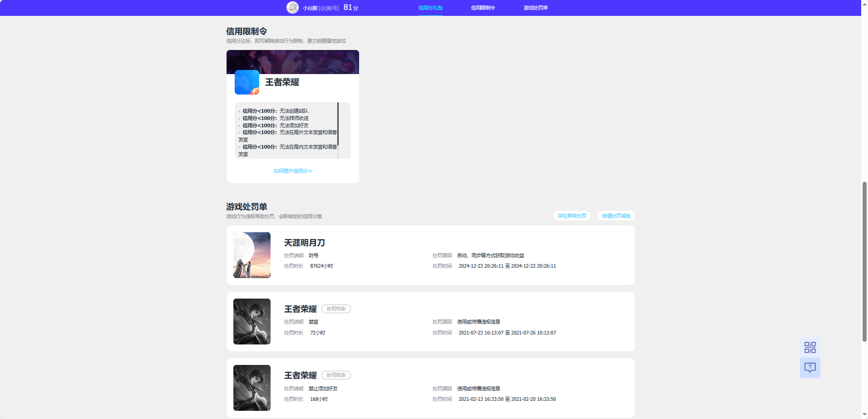Screen dimensions: 868x419
Task: Open the 如何提升信用分 link
Action: coord(292,171)
